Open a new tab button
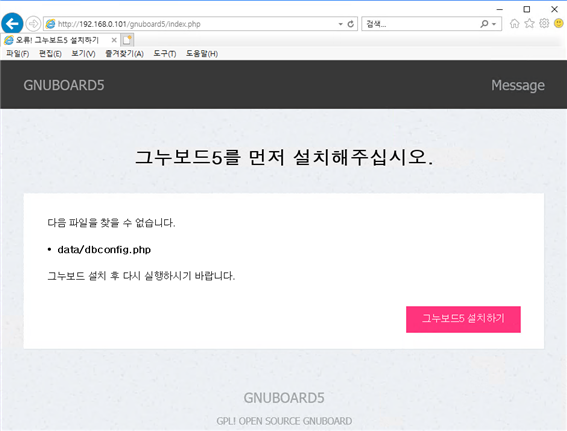This screenshot has height=431, width=567. tap(127, 40)
